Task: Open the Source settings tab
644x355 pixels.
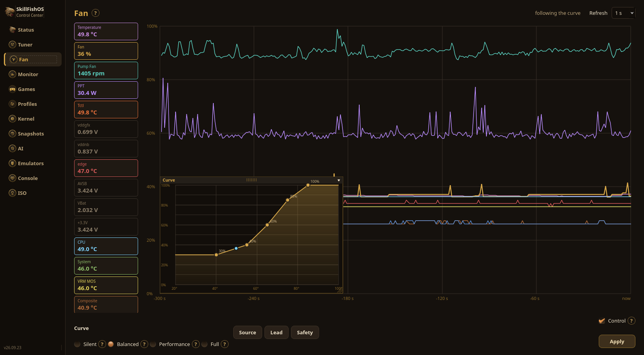Action: point(248,332)
